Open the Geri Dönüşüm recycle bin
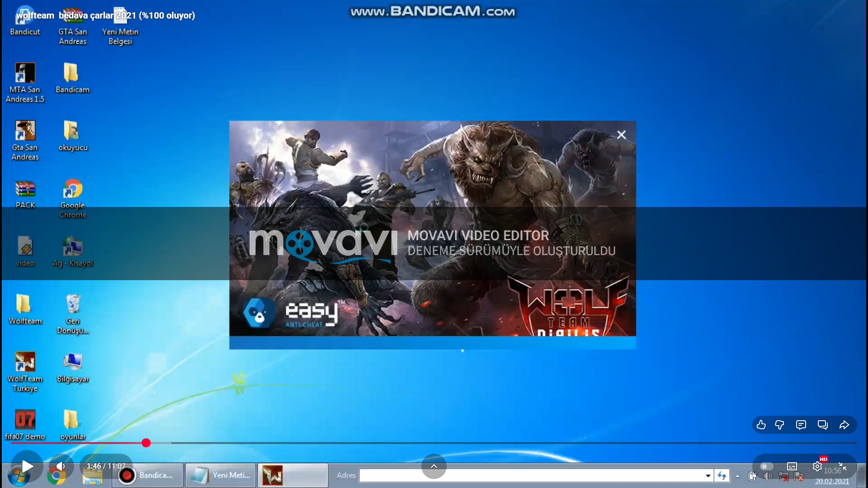 73,314
